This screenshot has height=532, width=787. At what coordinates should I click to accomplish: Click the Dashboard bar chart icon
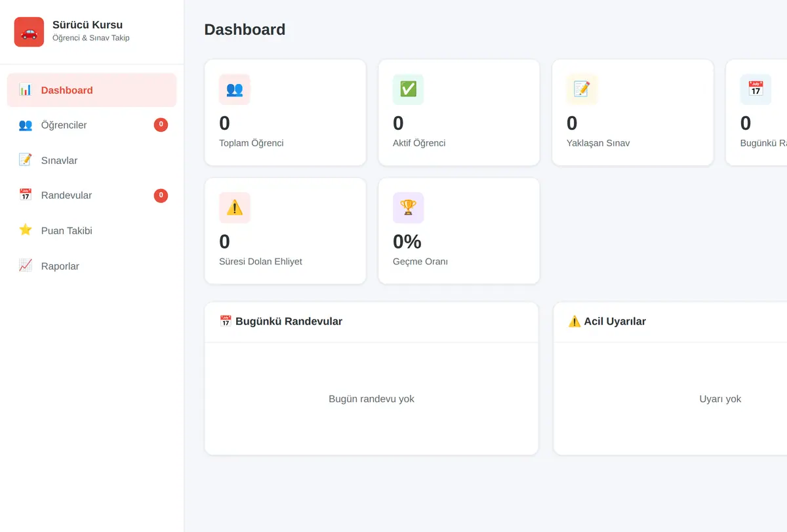tap(26, 90)
